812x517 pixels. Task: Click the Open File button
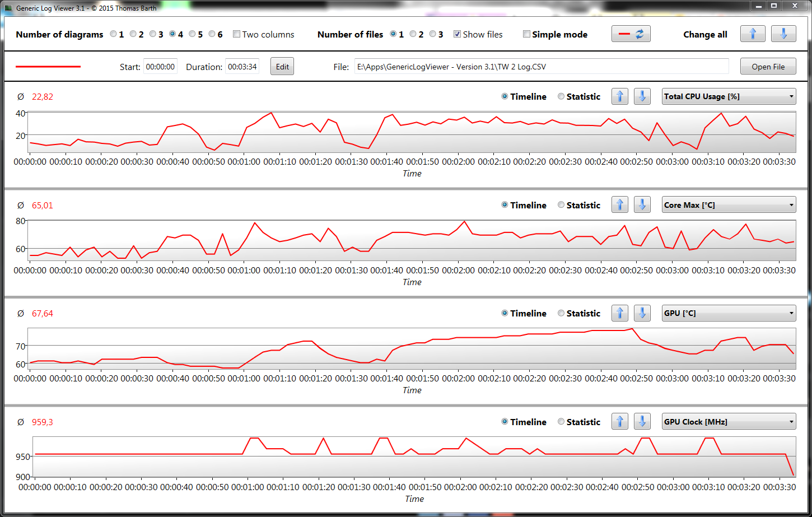(768, 67)
